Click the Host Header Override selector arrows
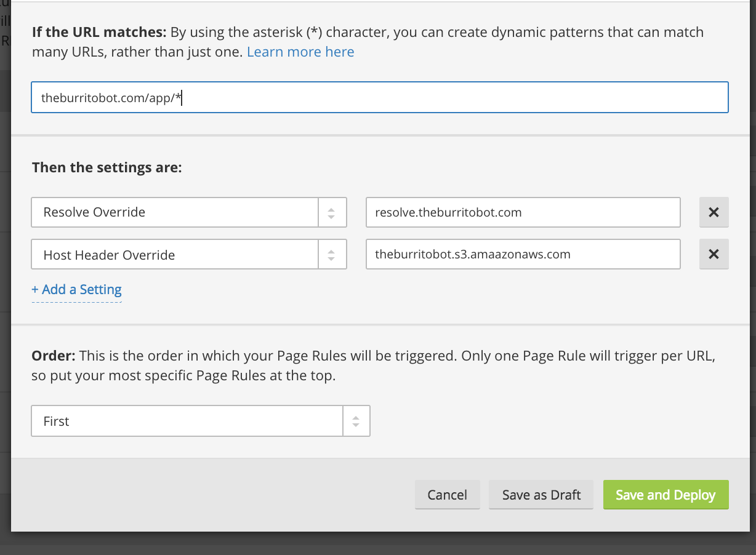 tap(332, 255)
